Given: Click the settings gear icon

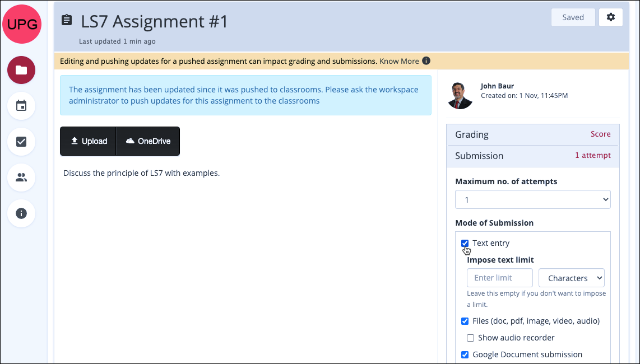Looking at the screenshot, I should tap(611, 17).
